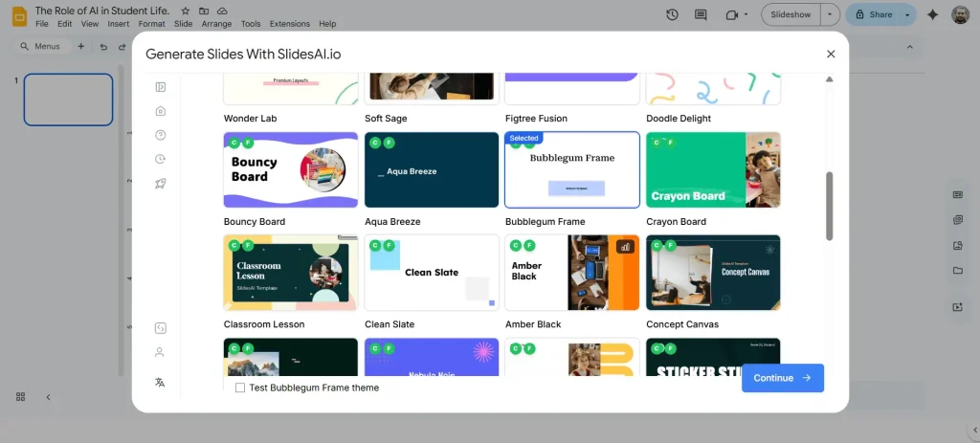Select the Concept Canvas theme thumbnail

pyautogui.click(x=713, y=273)
